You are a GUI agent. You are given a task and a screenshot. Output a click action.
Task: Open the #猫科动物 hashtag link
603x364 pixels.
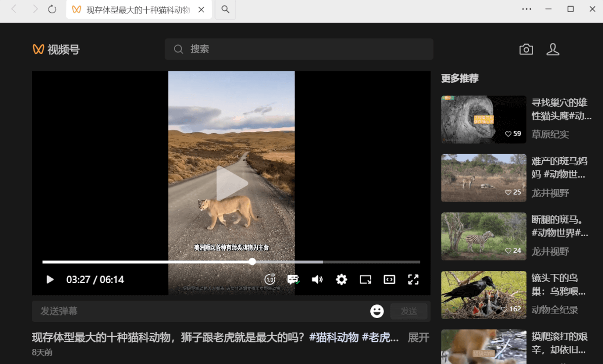[x=334, y=337]
